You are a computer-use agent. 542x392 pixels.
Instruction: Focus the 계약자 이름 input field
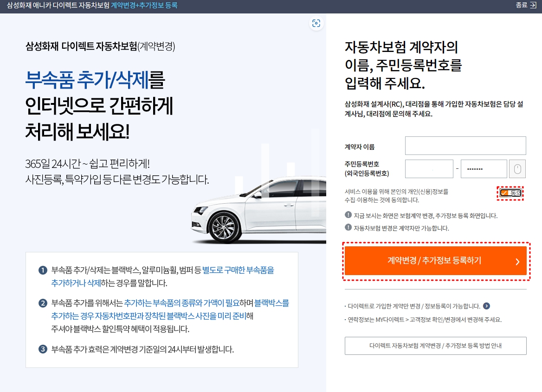coord(465,146)
